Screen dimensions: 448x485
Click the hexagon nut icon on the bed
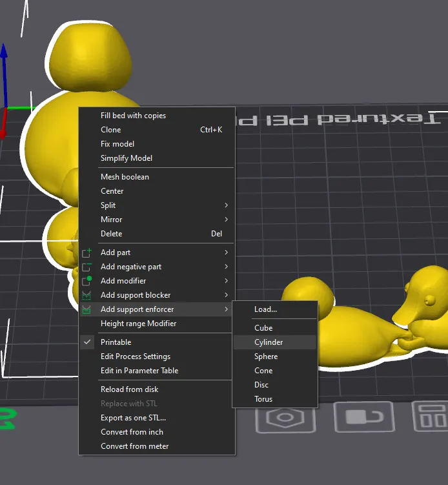[285, 418]
